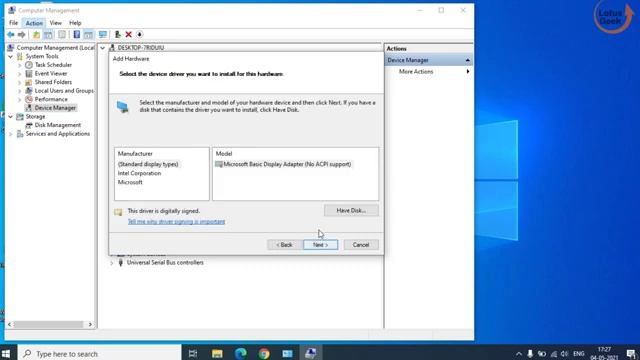This screenshot has width=640, height=360.
Task: Click the Disable device down-arrow icon
Action: point(140,35)
